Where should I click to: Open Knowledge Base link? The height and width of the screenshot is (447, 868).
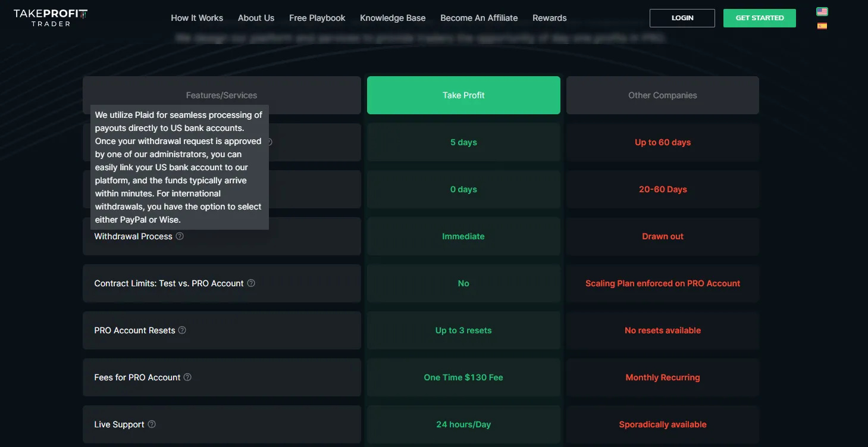tap(393, 18)
